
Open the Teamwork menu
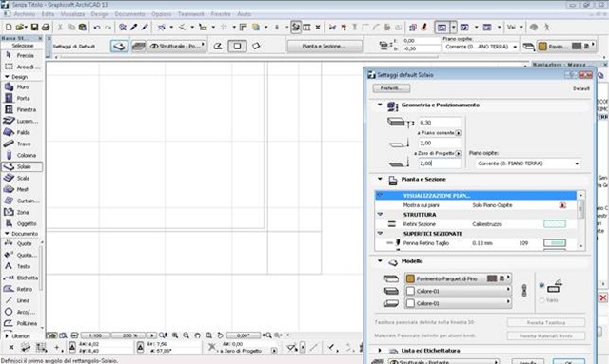click(x=190, y=14)
